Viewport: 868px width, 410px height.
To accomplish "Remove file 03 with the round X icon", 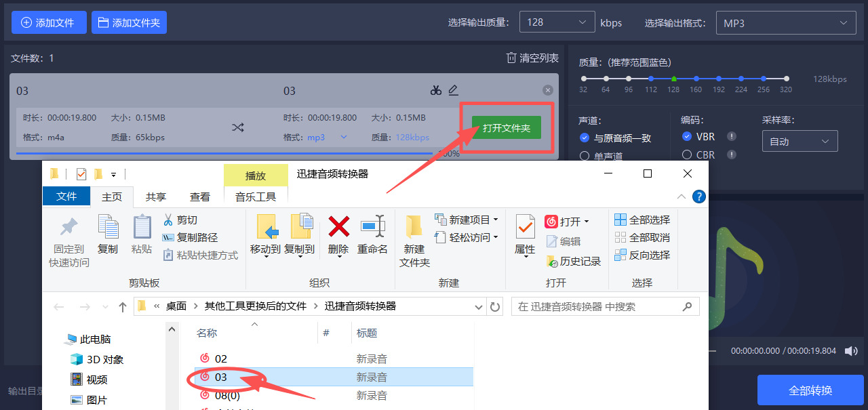I will click(548, 90).
